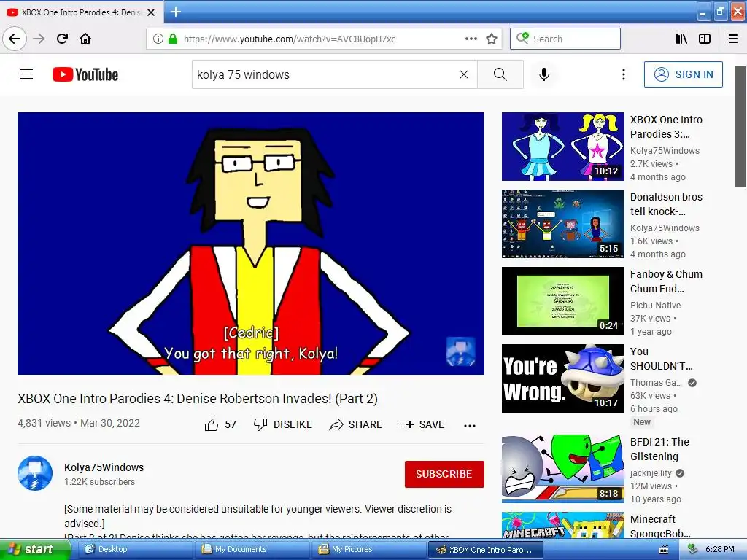
Task: Click '1.22K subscribers' text
Action: point(99,482)
